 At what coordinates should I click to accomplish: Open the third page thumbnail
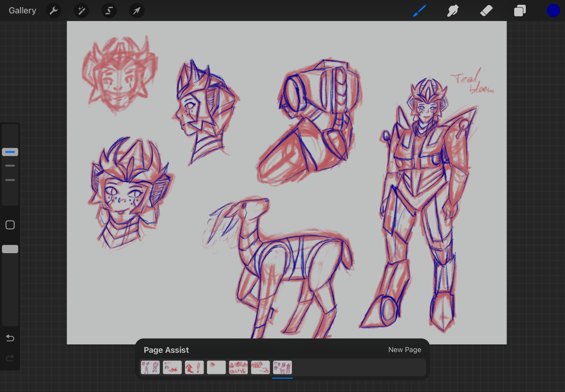194,367
